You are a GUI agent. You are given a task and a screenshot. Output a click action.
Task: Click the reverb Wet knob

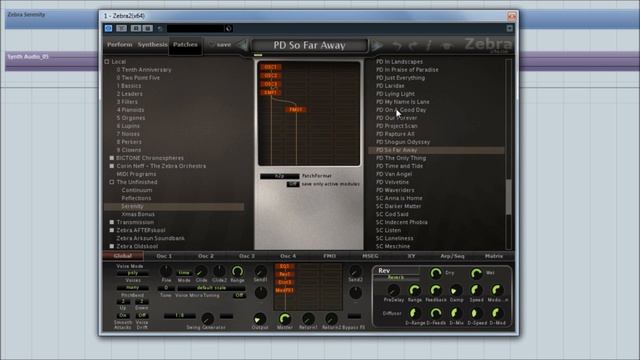[x=476, y=273]
